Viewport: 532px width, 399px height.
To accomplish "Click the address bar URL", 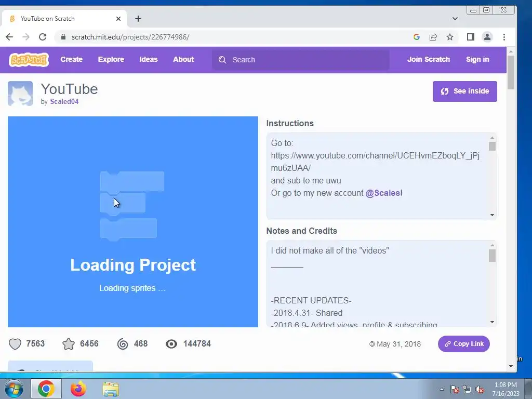I will pyautogui.click(x=130, y=37).
